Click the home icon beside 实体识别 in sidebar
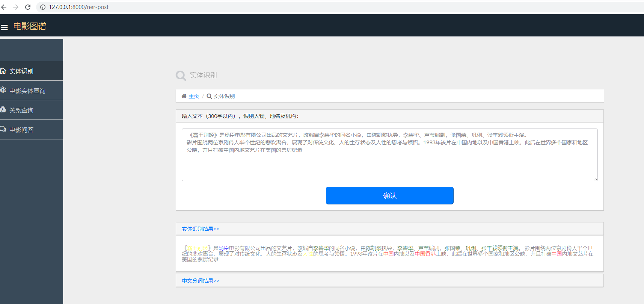Image resolution: width=644 pixels, height=304 pixels. click(x=3, y=71)
